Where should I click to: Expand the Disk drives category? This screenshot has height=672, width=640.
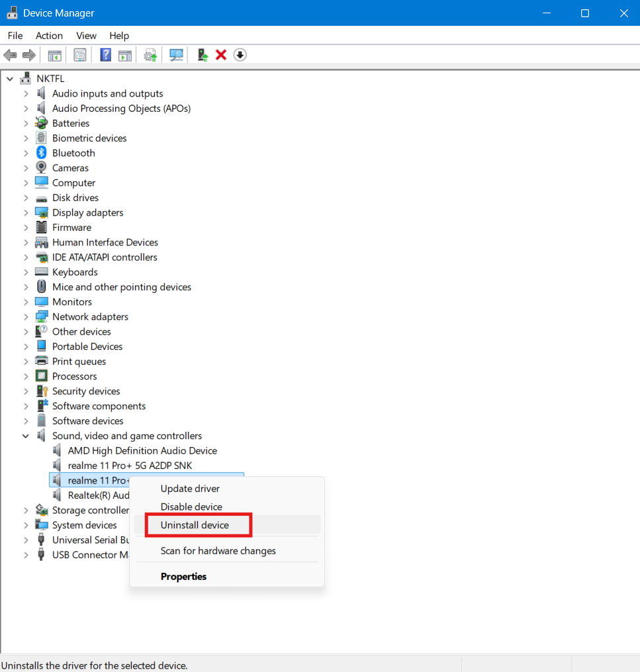(26, 198)
